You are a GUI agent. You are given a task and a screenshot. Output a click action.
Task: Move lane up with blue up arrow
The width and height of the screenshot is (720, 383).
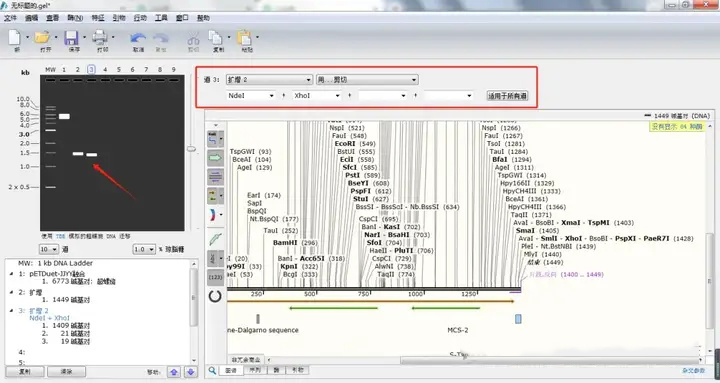pyautogui.click(x=174, y=372)
